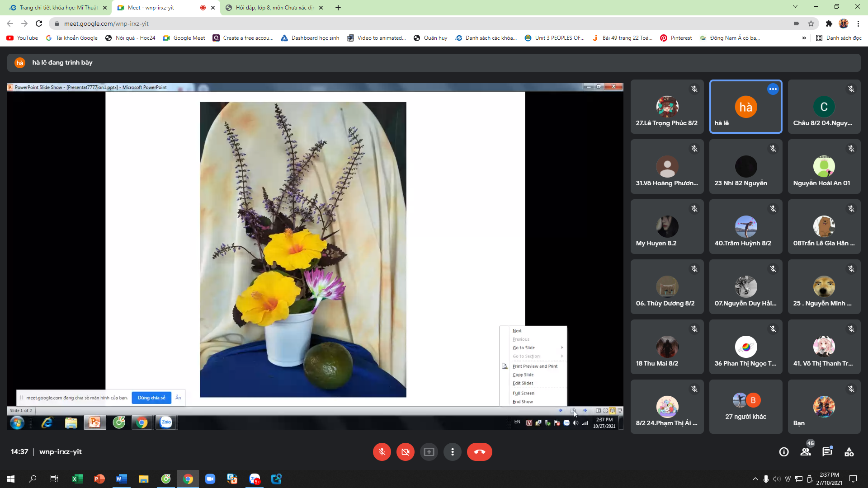
Task: Open the more options three-dot menu in Meet
Action: [x=452, y=452]
